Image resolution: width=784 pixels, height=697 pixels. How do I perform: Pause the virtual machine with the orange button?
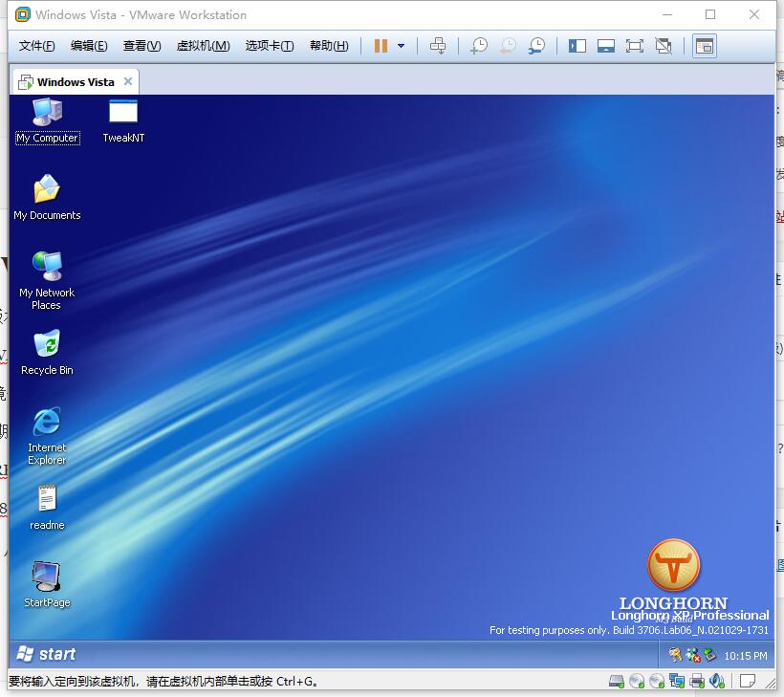pos(381,46)
